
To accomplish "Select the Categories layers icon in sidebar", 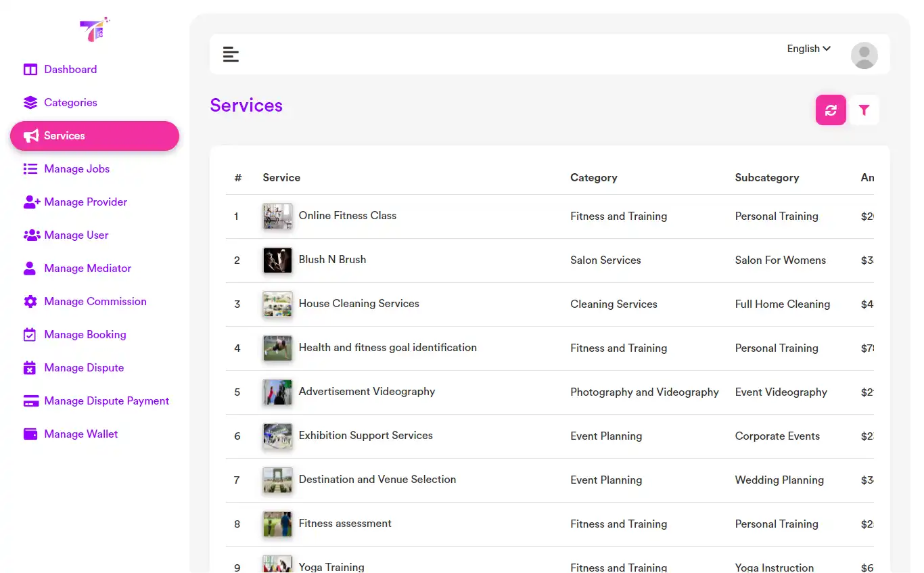I will point(30,102).
